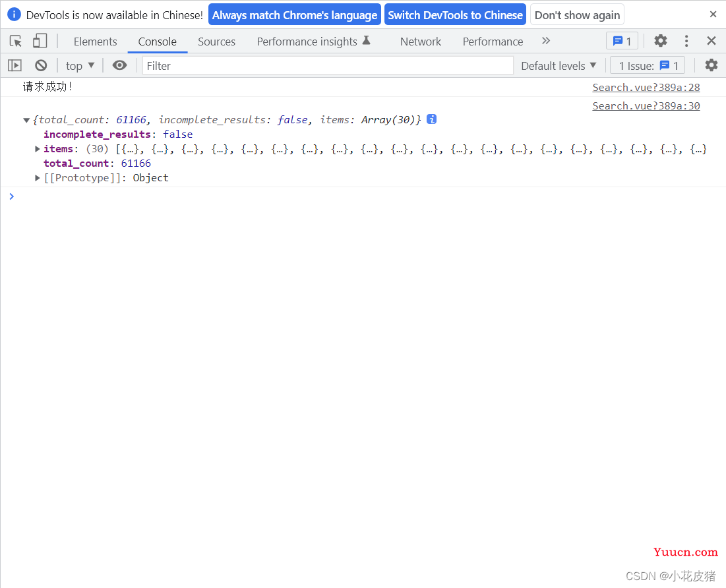726x588 pixels.
Task: Create a live expression with eye icon
Action: (x=119, y=66)
